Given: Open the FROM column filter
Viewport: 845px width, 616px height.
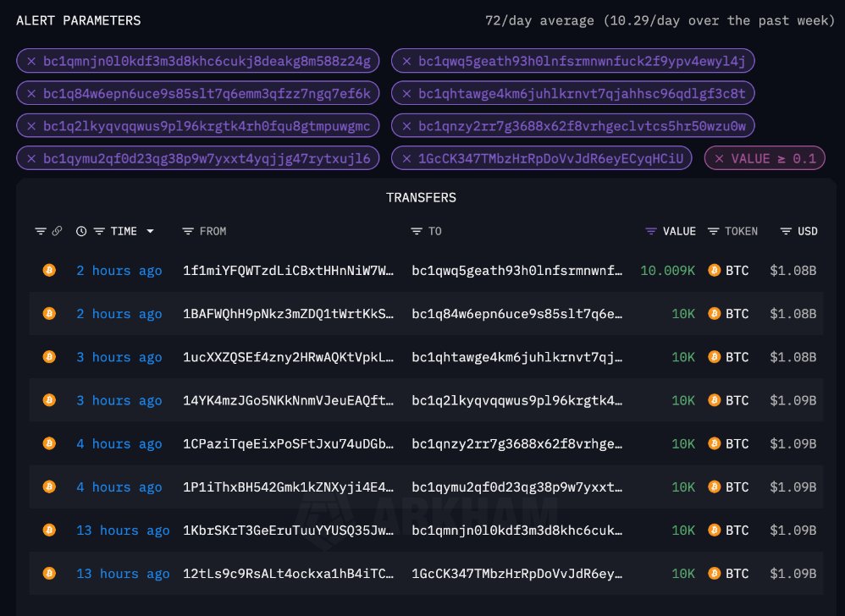Looking at the screenshot, I should click(187, 231).
